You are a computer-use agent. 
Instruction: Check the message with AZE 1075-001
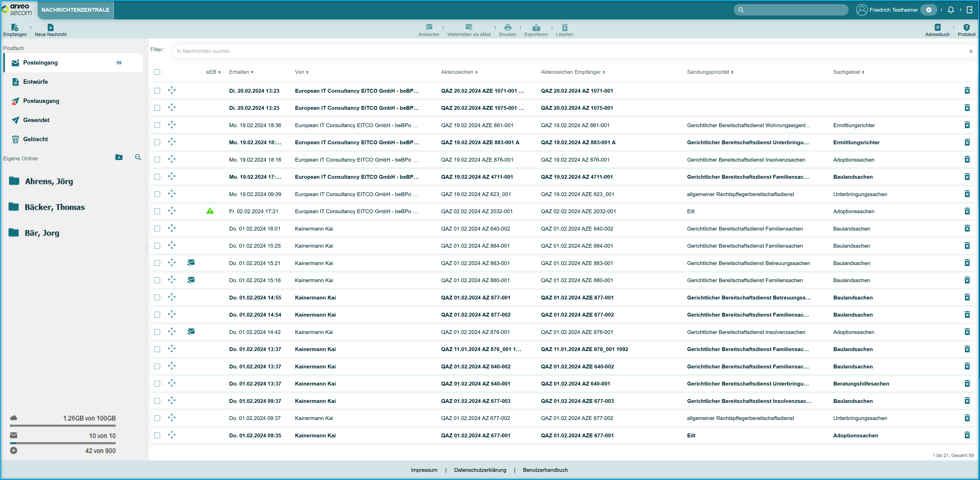coord(157,108)
